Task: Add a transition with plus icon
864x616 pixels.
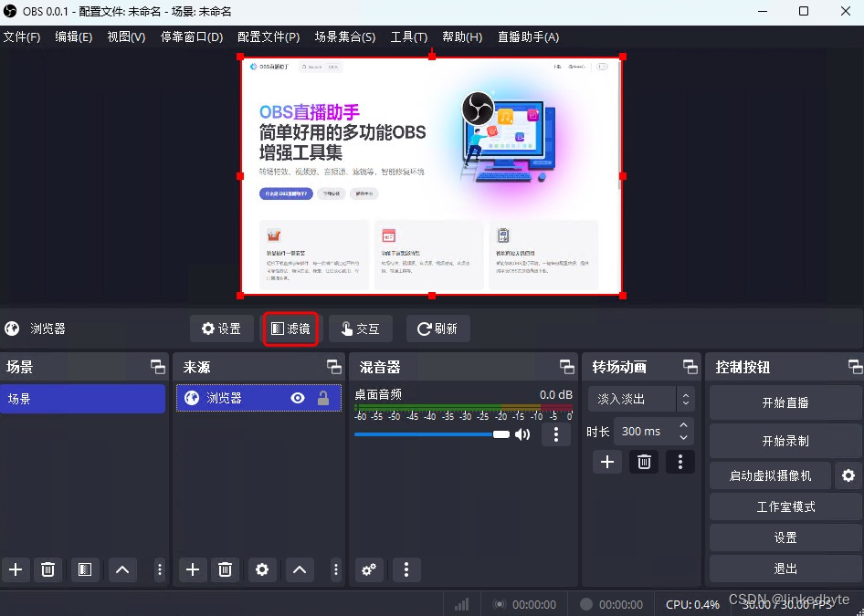Action: (x=607, y=462)
